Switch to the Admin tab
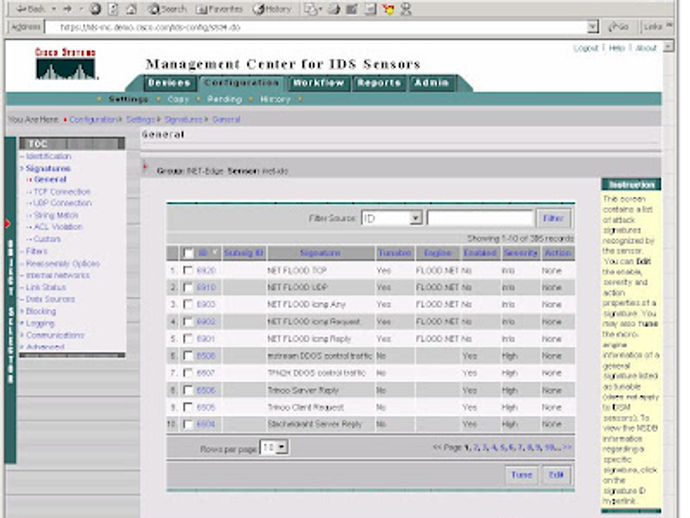This screenshot has height=518, width=690. click(x=432, y=83)
